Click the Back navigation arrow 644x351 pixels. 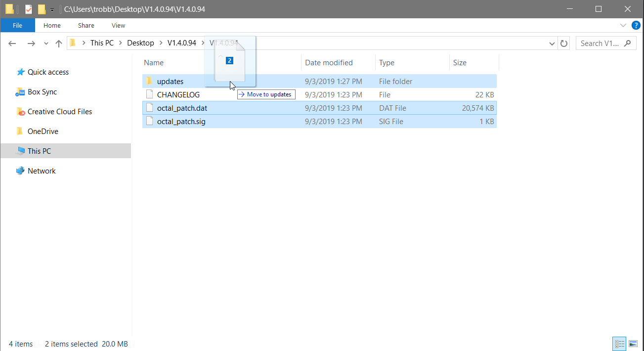pos(13,44)
